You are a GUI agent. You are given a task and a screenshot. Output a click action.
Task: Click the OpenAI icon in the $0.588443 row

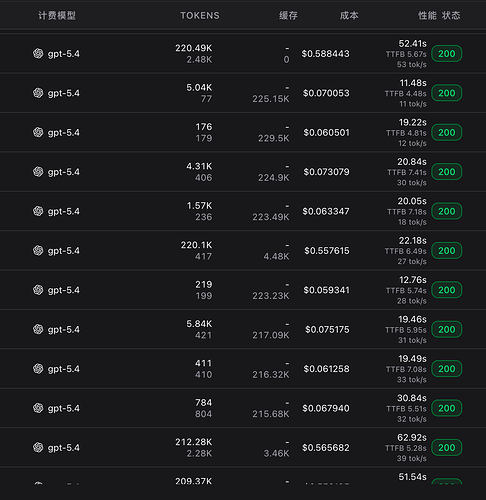point(38,53)
